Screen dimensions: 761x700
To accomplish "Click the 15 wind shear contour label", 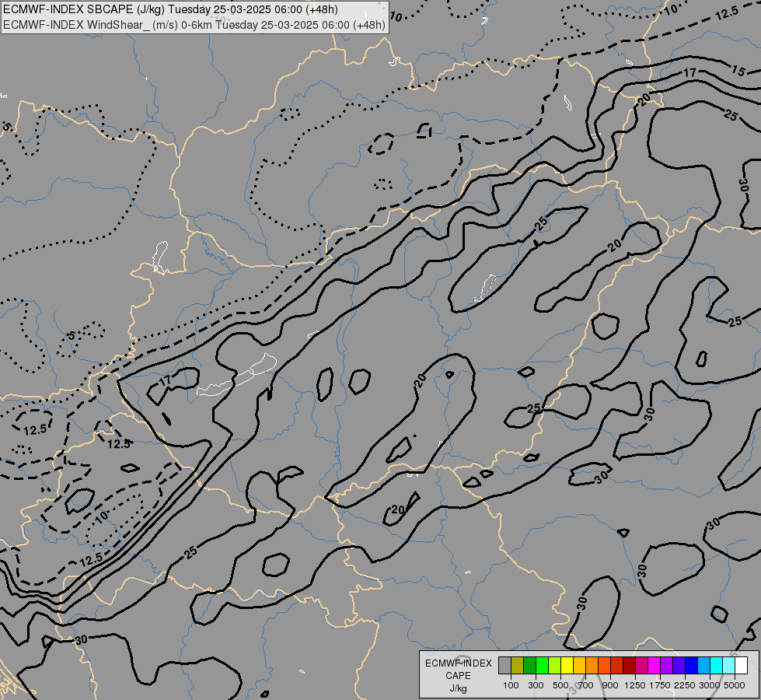I will point(738,71).
